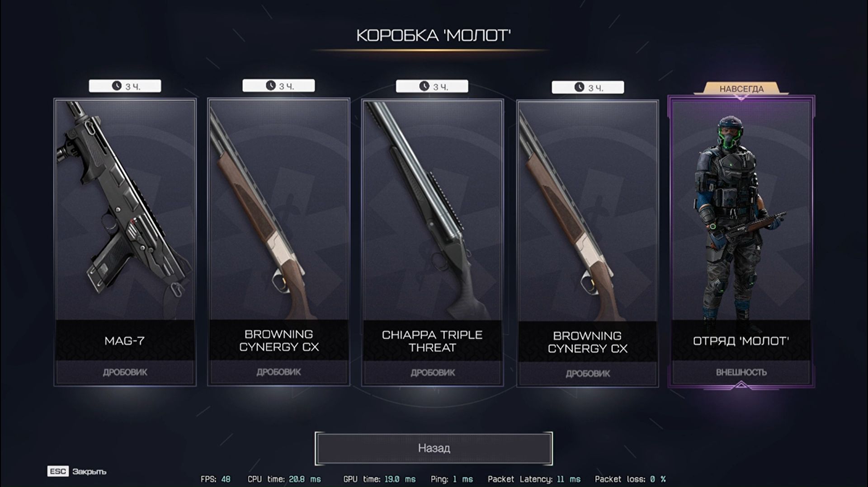Viewport: 868px width, 487px height.
Task: Click the ДРОБОВИК label under MAG-7
Action: coord(125,372)
